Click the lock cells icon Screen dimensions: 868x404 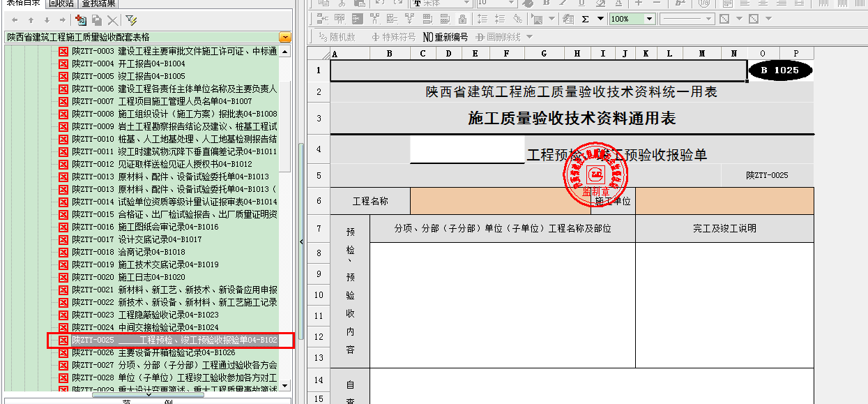coord(462,19)
